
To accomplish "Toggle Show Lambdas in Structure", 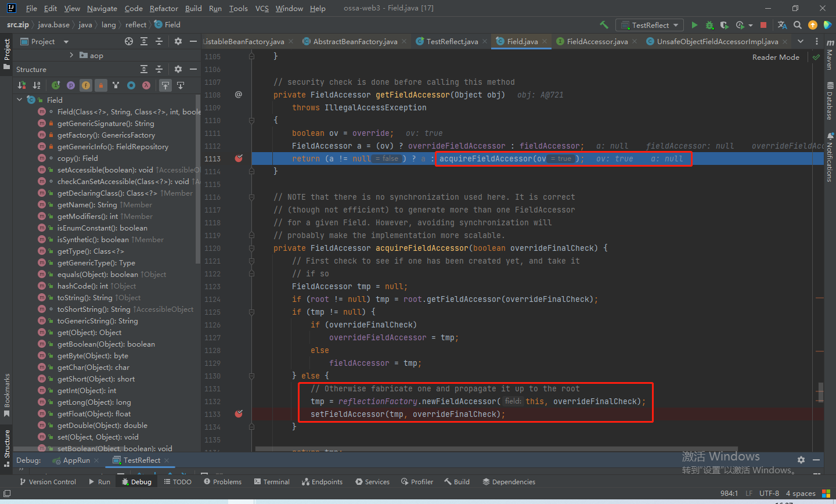I will point(146,85).
